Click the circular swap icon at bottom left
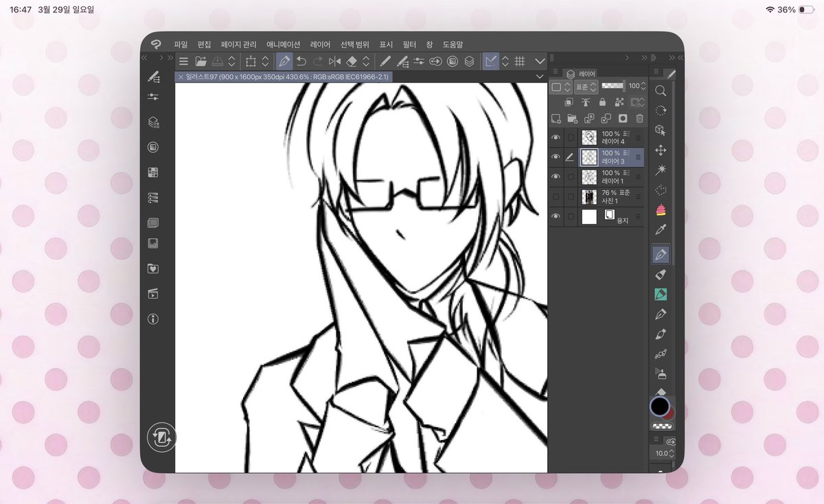The width and height of the screenshot is (824, 504). (x=161, y=437)
